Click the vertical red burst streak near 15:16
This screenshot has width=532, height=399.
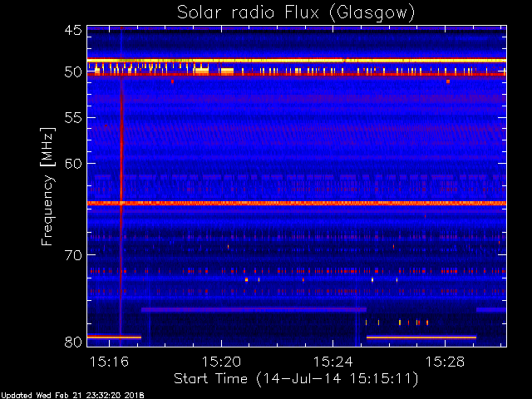pos(121,186)
